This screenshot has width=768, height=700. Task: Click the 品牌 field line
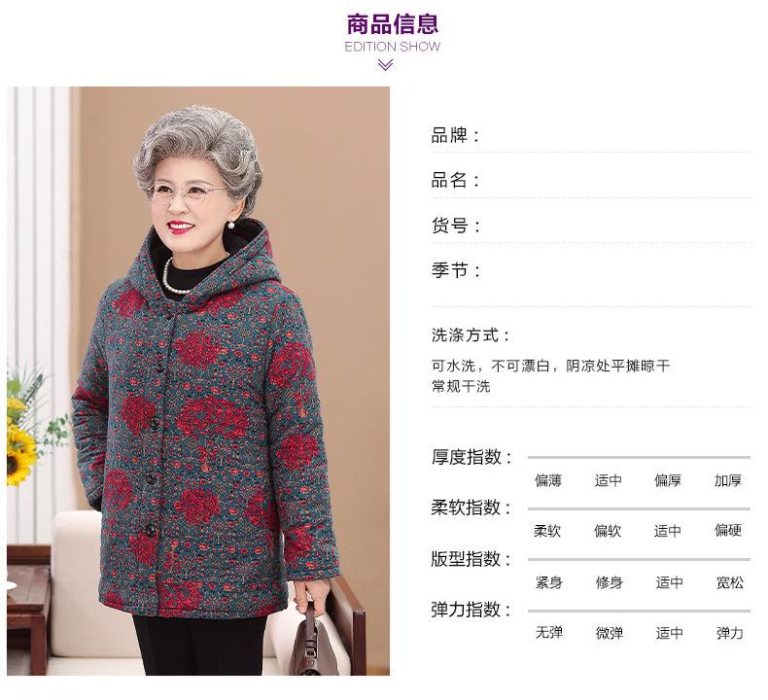point(592,136)
